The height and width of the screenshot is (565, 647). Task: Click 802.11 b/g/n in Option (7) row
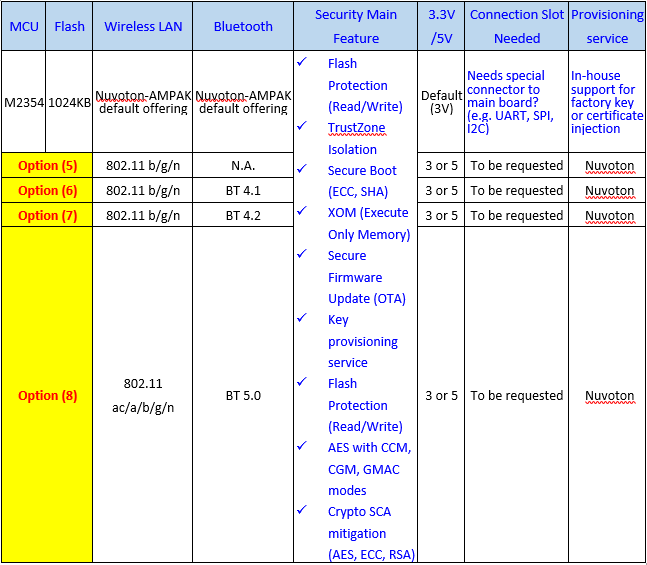coord(143,215)
